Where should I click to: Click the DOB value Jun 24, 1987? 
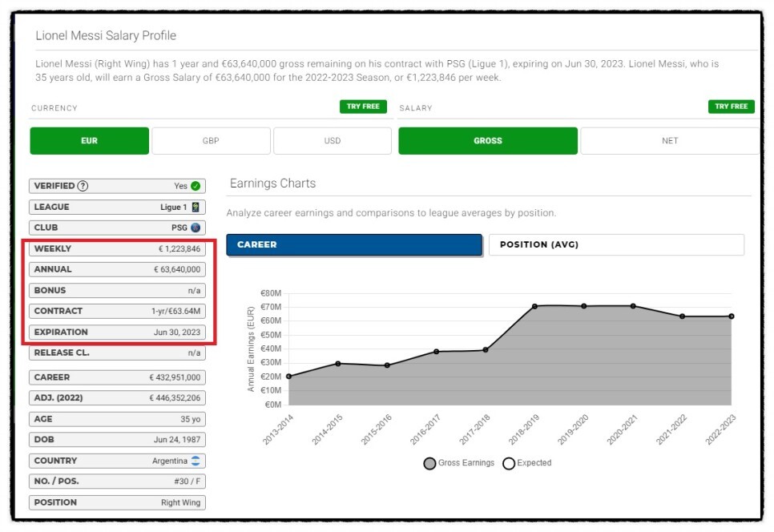177,440
